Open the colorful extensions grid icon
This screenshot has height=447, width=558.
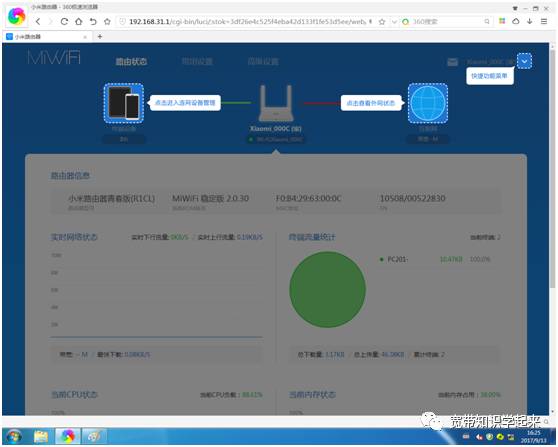pyautogui.click(x=502, y=21)
